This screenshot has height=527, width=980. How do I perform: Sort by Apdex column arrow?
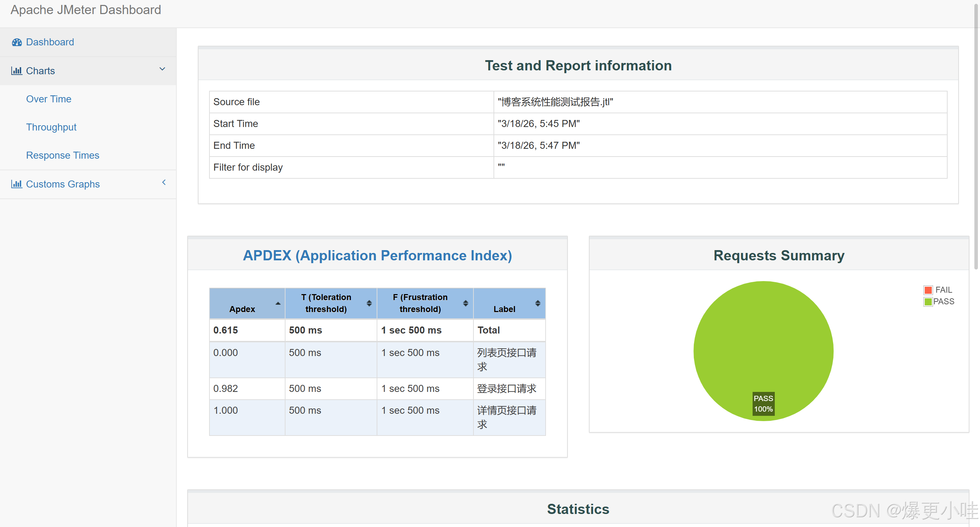(x=278, y=303)
